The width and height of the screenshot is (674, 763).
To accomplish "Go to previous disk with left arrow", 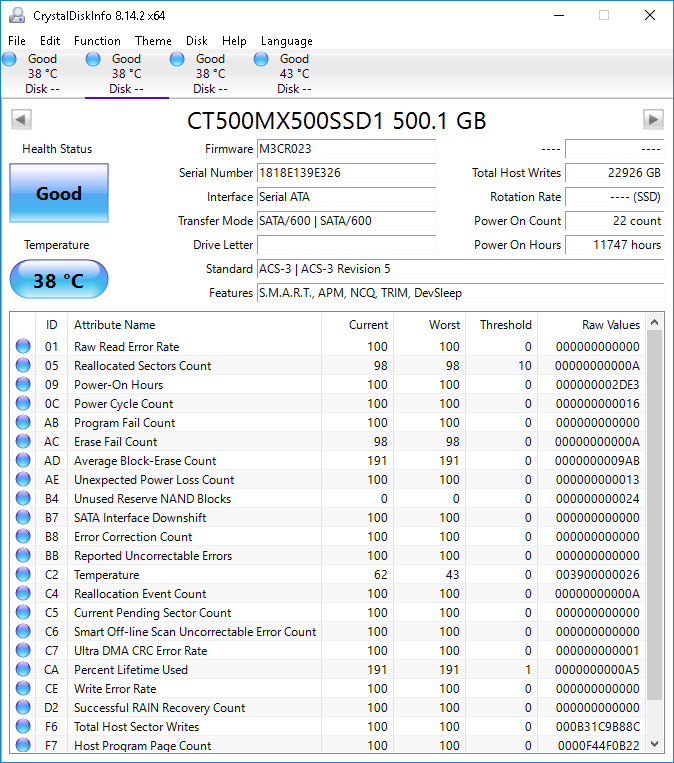I will click(21, 120).
